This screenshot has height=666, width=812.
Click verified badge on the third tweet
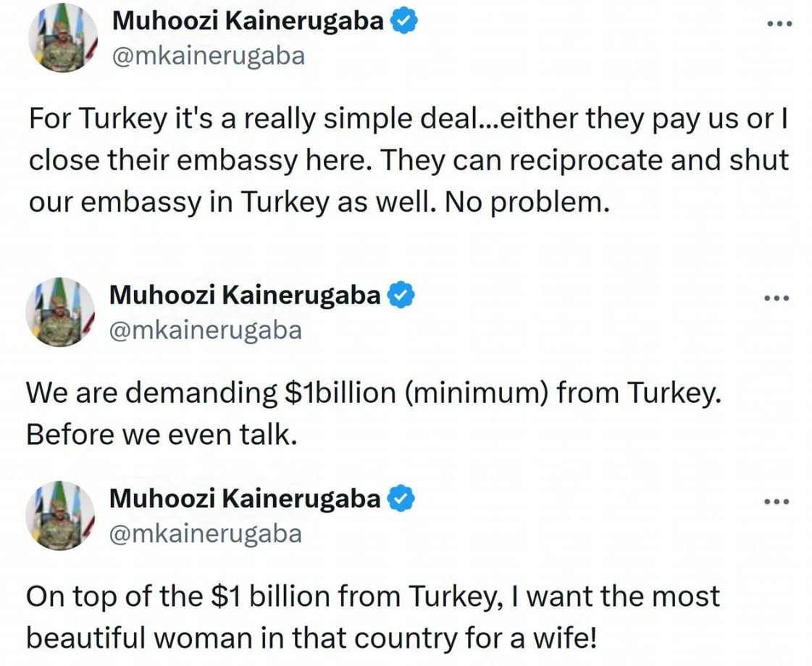402,499
